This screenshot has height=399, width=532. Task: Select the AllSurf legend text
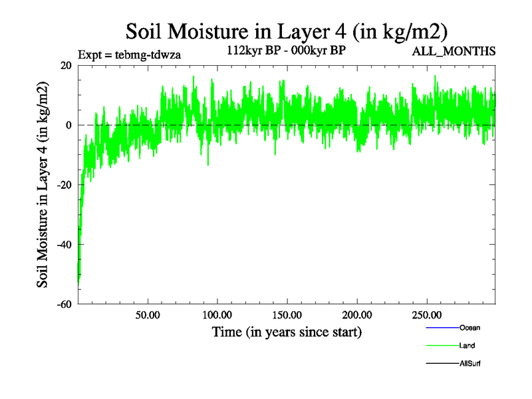point(470,364)
